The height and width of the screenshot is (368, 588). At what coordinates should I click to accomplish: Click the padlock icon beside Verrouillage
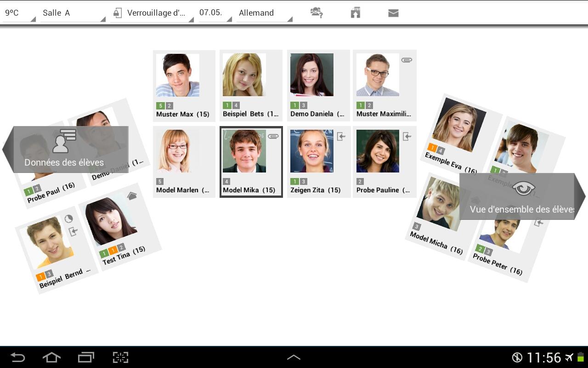[x=118, y=13]
